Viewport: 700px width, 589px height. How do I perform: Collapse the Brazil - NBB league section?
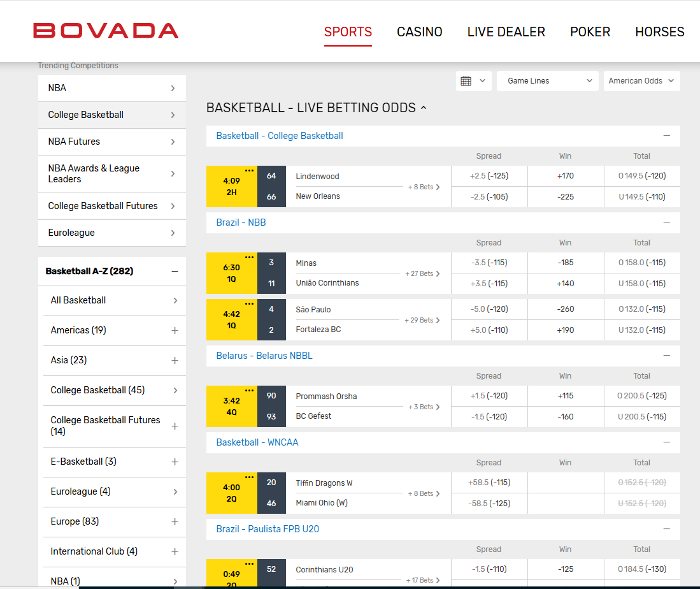click(666, 222)
